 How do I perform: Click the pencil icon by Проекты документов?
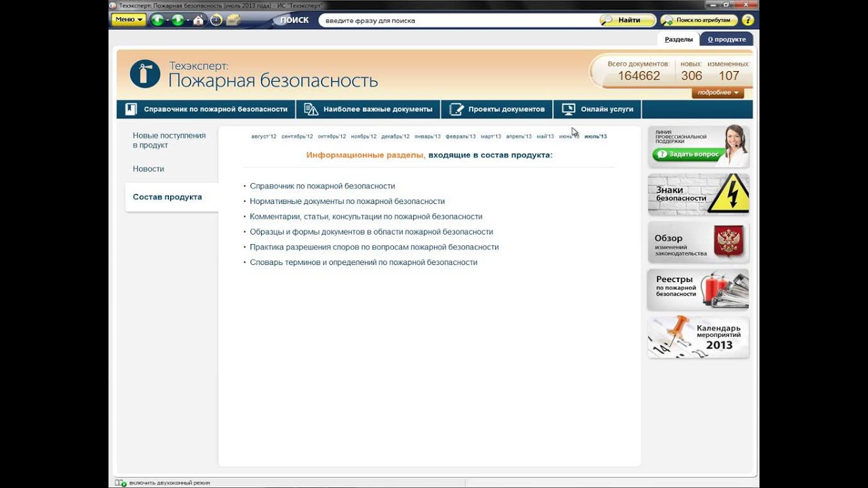click(456, 109)
